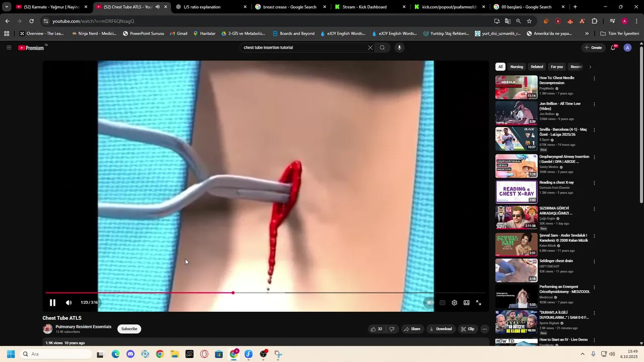Image resolution: width=644 pixels, height=362 pixels.
Task: Toggle the autoplay switch in player
Action: coord(429,303)
